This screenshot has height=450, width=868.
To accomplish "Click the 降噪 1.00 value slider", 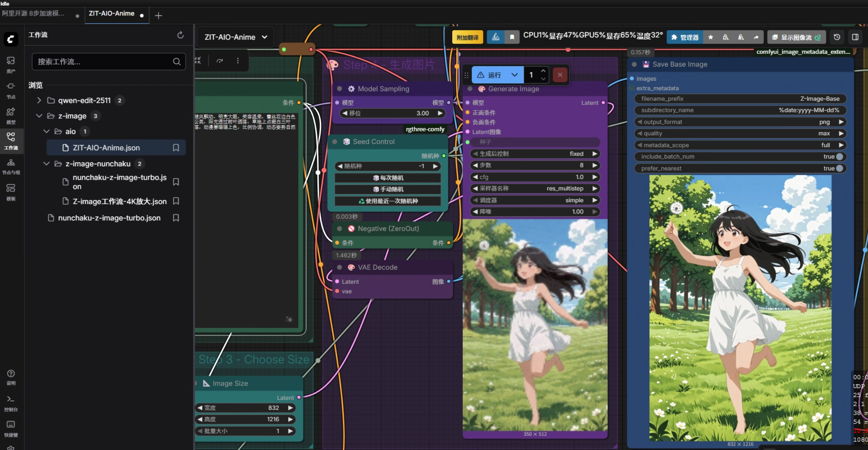I will 535,212.
